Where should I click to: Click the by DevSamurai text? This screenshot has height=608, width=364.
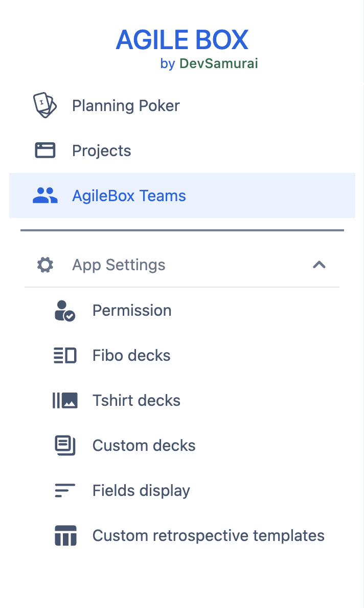click(209, 63)
